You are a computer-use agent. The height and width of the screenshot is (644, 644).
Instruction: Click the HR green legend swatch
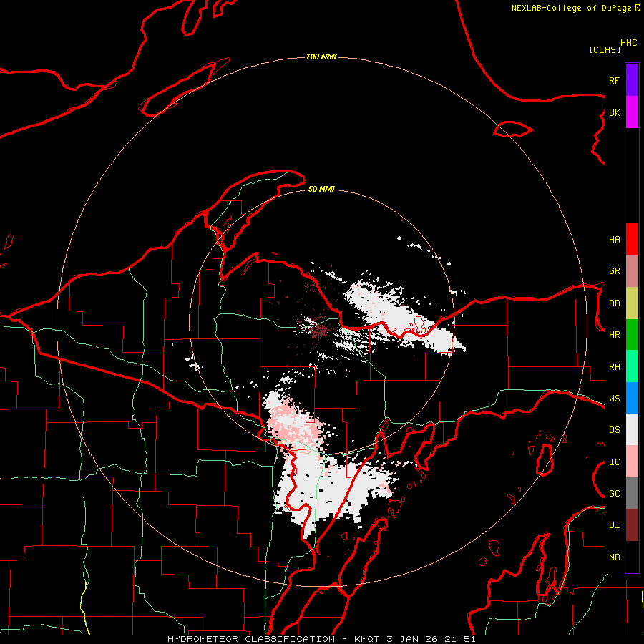632,335
